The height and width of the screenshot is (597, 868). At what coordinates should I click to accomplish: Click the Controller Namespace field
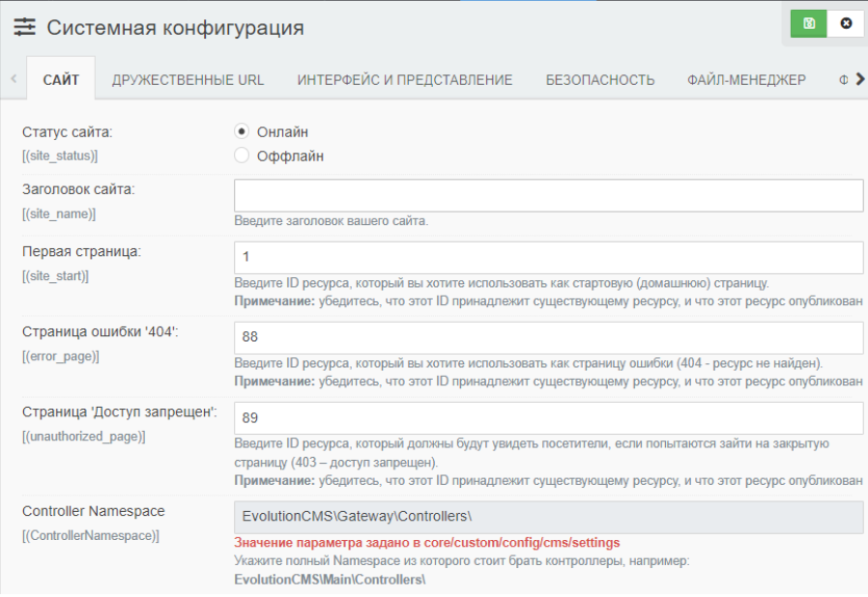tap(548, 516)
